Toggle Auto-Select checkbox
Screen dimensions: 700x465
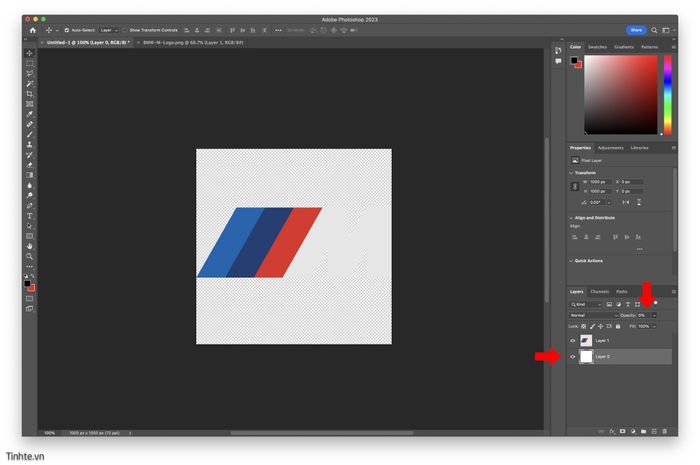(67, 30)
